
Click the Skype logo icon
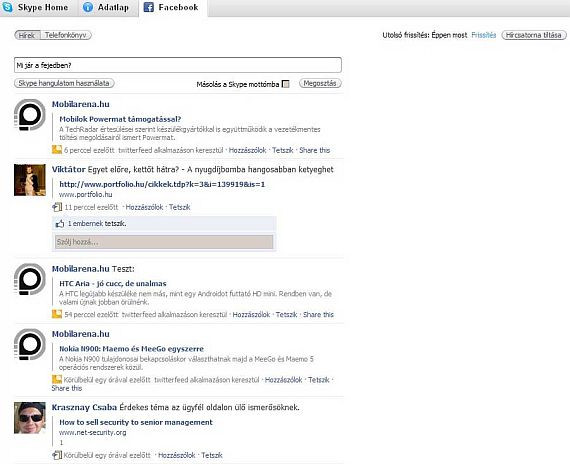7,7
